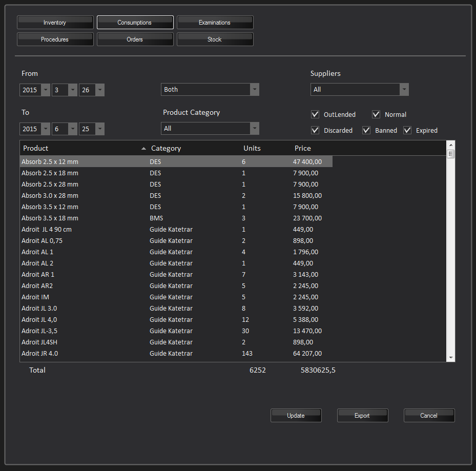Viewport: 476px width, 471px height.
Task: Expand the To day dropdown showing 25
Action: point(100,129)
